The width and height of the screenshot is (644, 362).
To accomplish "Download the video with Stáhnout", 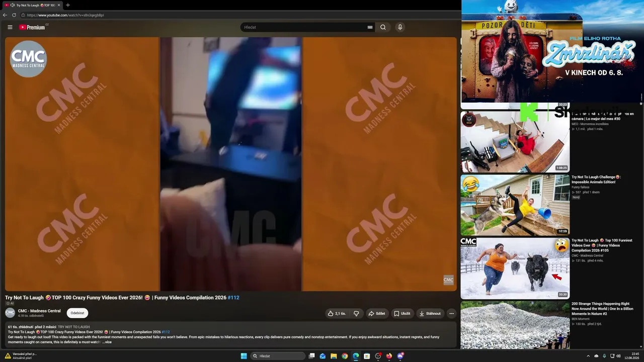I will (x=430, y=313).
